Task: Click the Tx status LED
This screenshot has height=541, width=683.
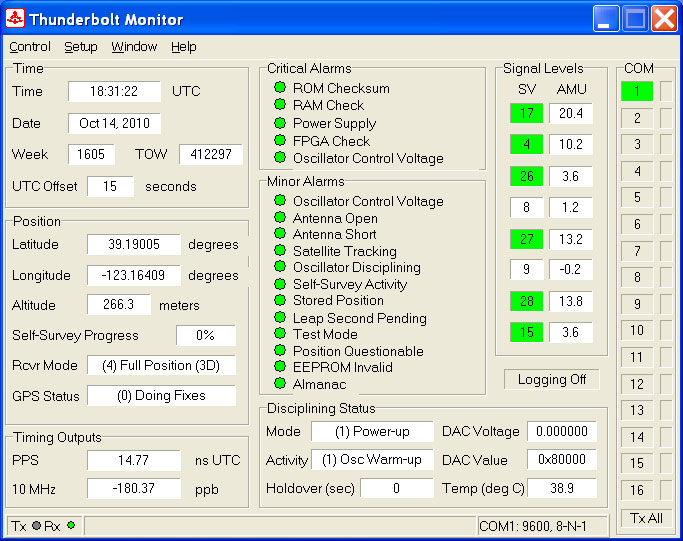Action: pos(37,526)
